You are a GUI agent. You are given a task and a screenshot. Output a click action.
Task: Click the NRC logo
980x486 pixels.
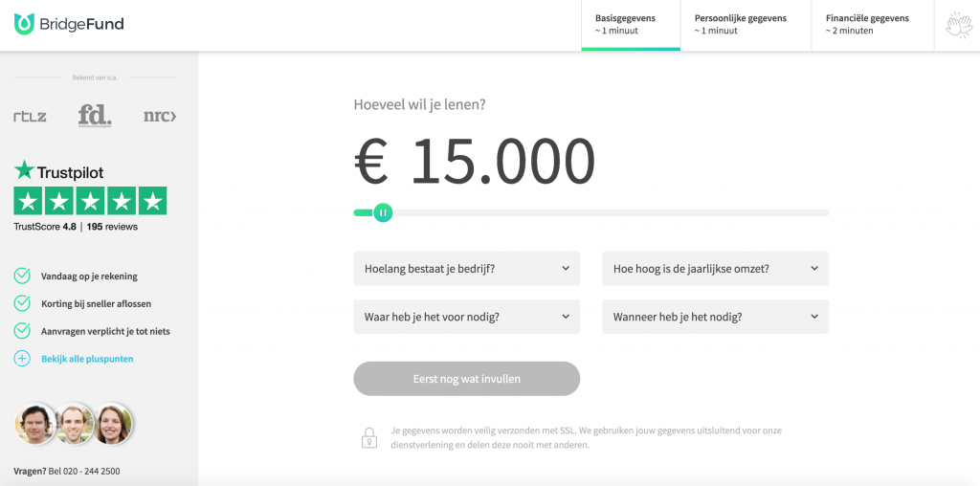click(x=160, y=116)
